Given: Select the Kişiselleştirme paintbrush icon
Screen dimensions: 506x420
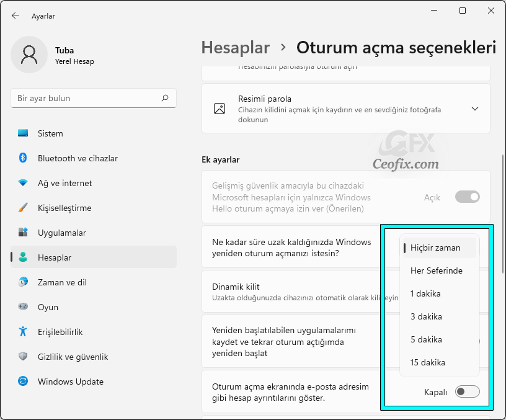Looking at the screenshot, I should click(23, 208).
